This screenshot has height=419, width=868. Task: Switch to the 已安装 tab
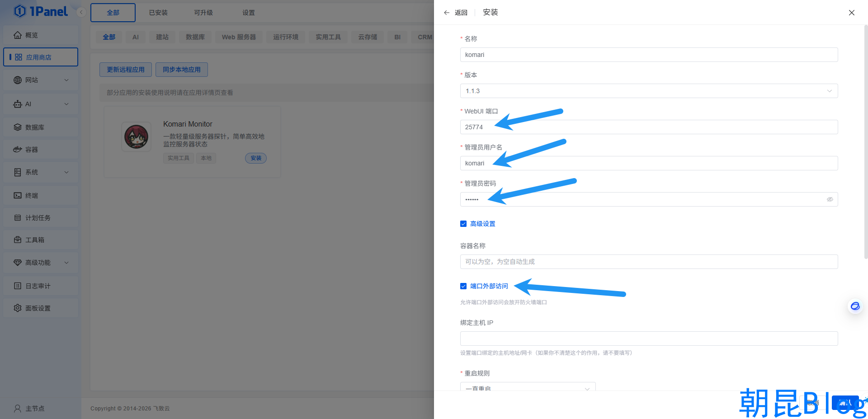tap(158, 13)
